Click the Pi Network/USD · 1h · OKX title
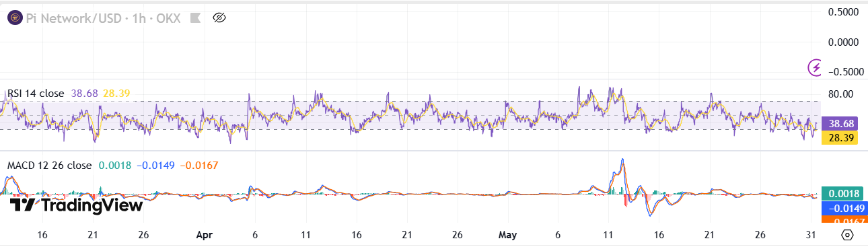The image size is (868, 247). (x=104, y=18)
